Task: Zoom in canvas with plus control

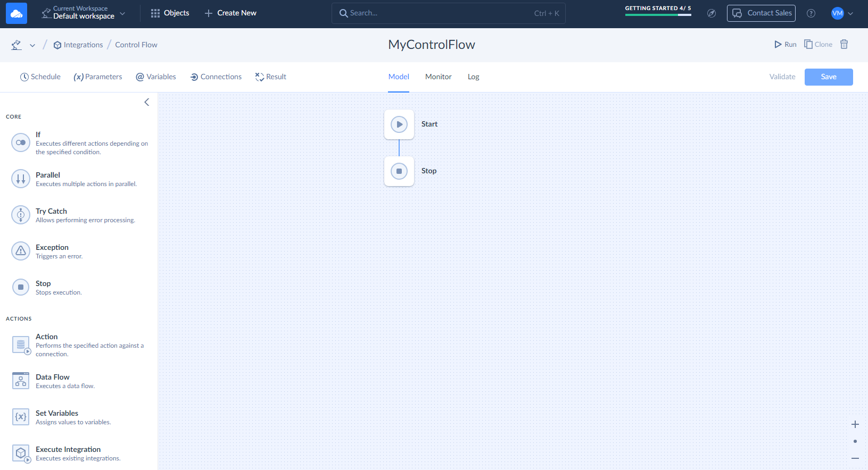Action: (x=855, y=424)
